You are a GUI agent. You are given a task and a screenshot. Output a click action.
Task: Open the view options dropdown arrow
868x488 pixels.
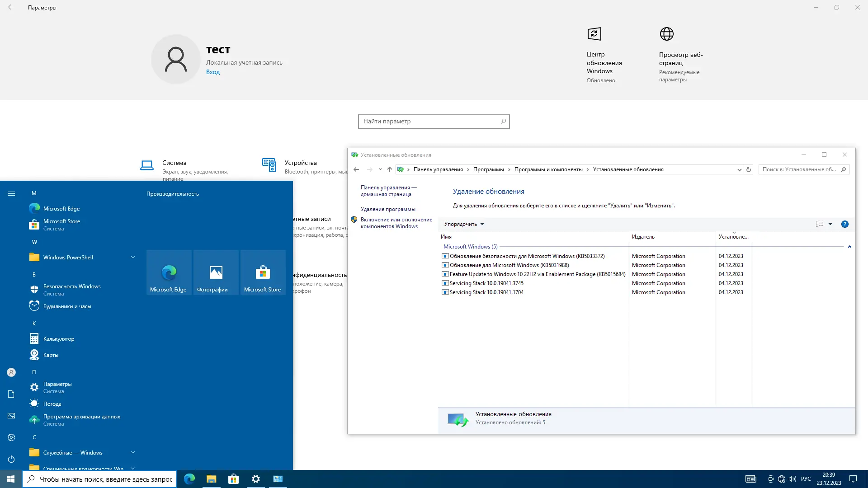(830, 224)
